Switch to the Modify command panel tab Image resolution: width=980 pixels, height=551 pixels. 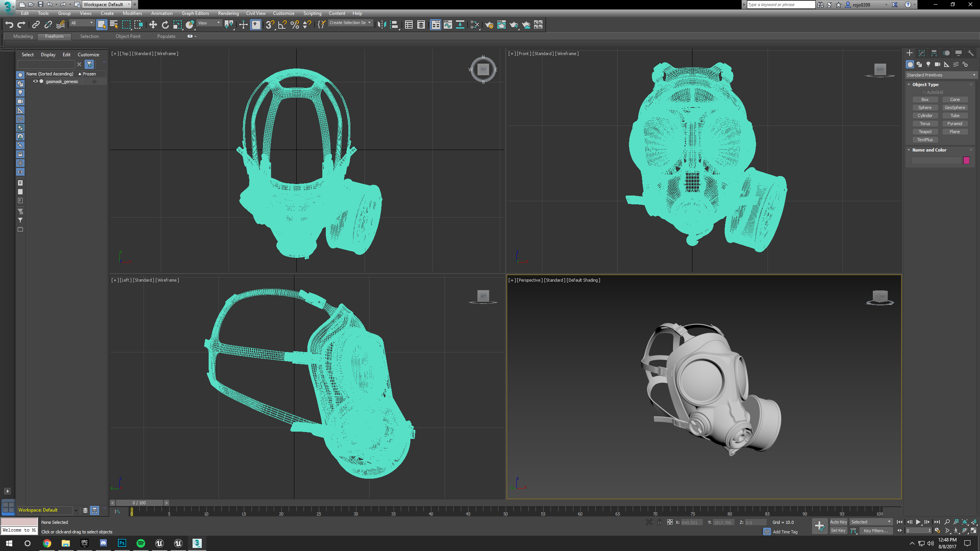tap(922, 53)
